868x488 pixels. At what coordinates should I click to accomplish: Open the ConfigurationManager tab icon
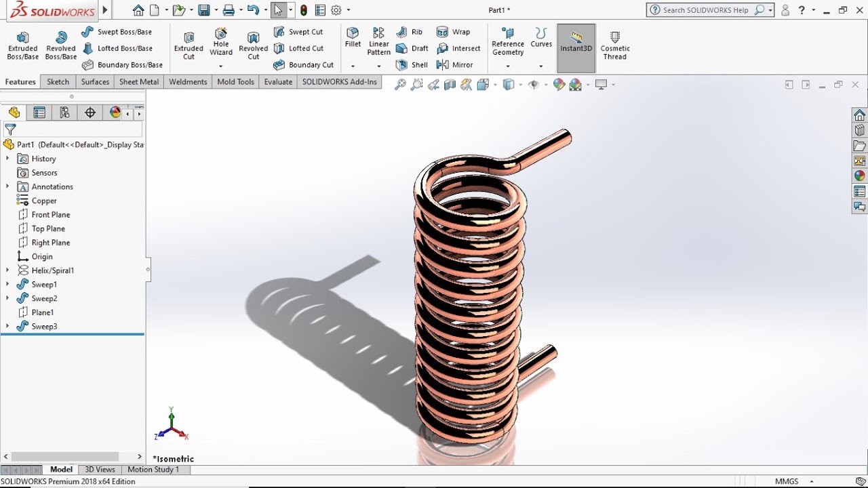64,113
